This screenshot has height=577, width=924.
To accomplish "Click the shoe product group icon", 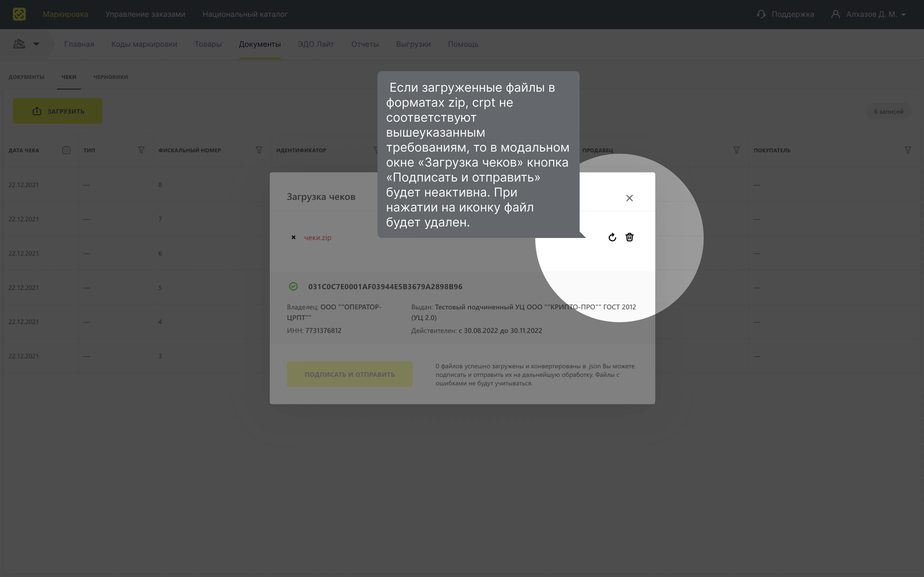I will pos(19,44).
